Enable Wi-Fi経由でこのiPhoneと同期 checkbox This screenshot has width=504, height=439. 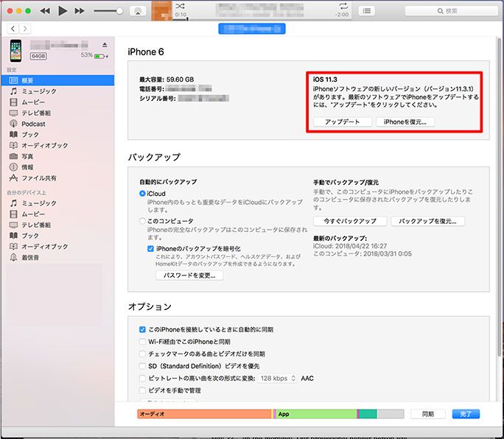pyautogui.click(x=142, y=342)
